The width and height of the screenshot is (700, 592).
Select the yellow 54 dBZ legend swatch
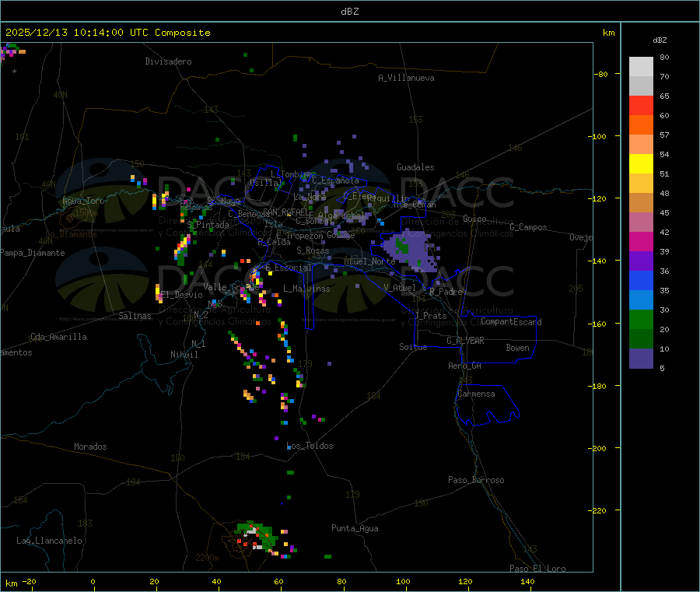(641, 164)
